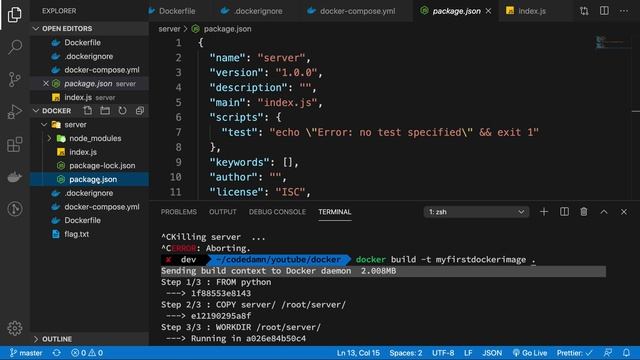Open the Search view in activity bar
Screen dimensions: 640x360
(x=15, y=47)
